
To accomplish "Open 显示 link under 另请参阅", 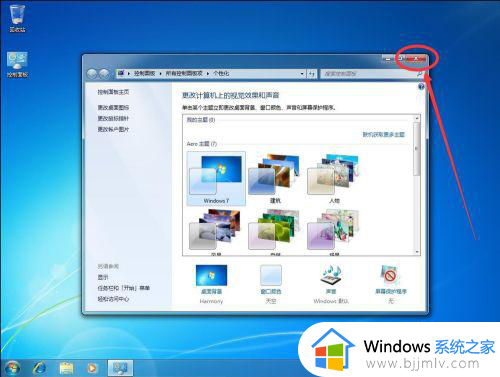I will (103, 277).
